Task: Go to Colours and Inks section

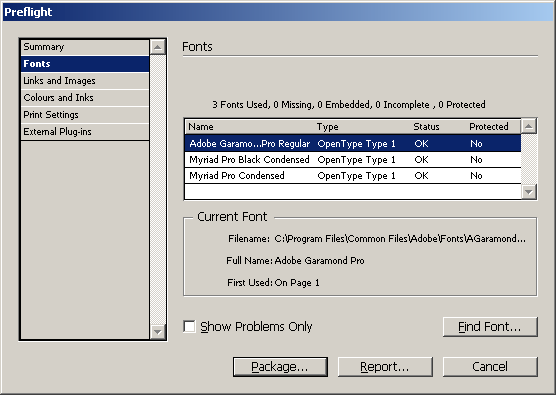Action: [x=85, y=98]
